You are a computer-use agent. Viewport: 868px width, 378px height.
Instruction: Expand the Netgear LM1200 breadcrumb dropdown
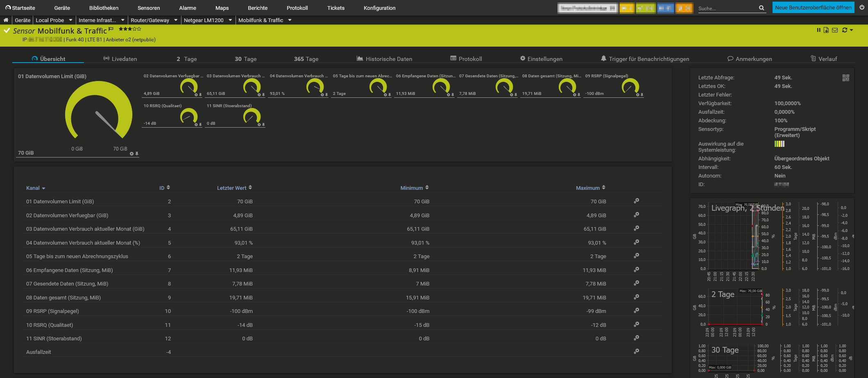tap(230, 20)
